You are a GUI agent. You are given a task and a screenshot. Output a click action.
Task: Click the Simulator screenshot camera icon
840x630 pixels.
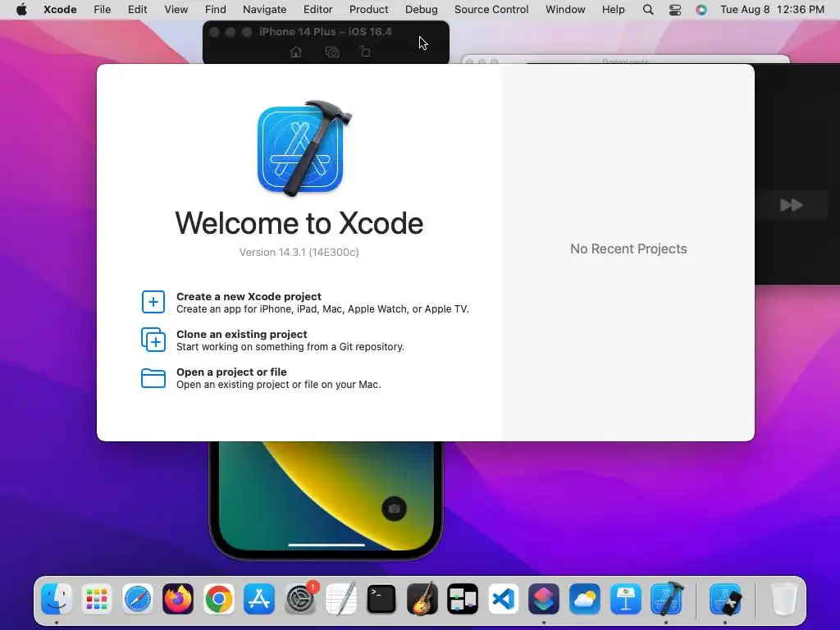(x=332, y=52)
